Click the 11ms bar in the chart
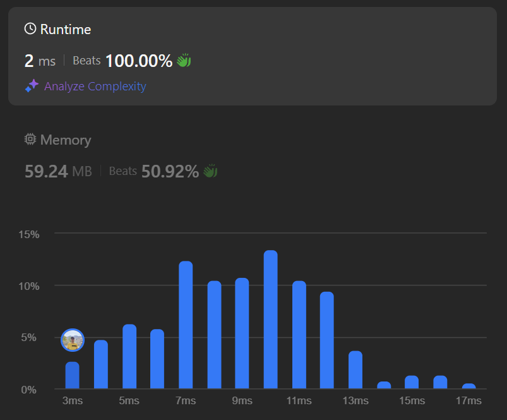This screenshot has height=420, width=507. [299, 335]
